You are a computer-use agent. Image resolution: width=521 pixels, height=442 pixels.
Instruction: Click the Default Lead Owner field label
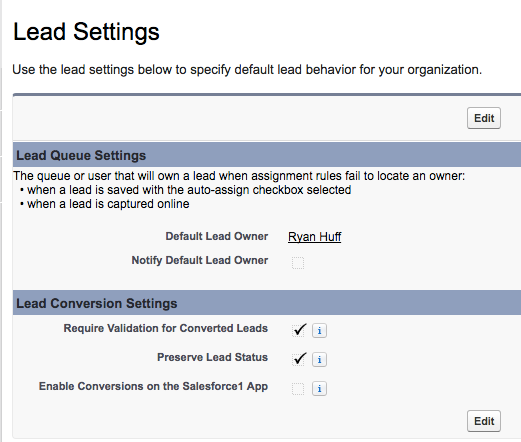[217, 236]
